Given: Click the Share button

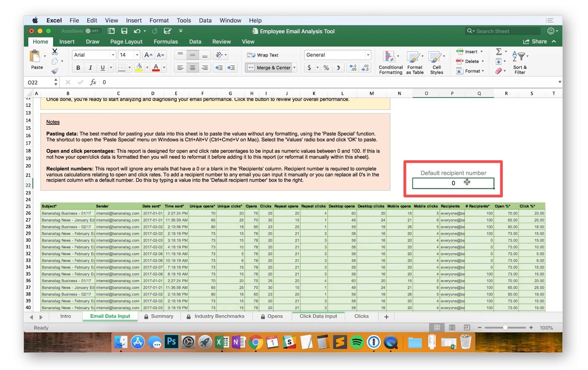Looking at the screenshot, I should (x=535, y=42).
